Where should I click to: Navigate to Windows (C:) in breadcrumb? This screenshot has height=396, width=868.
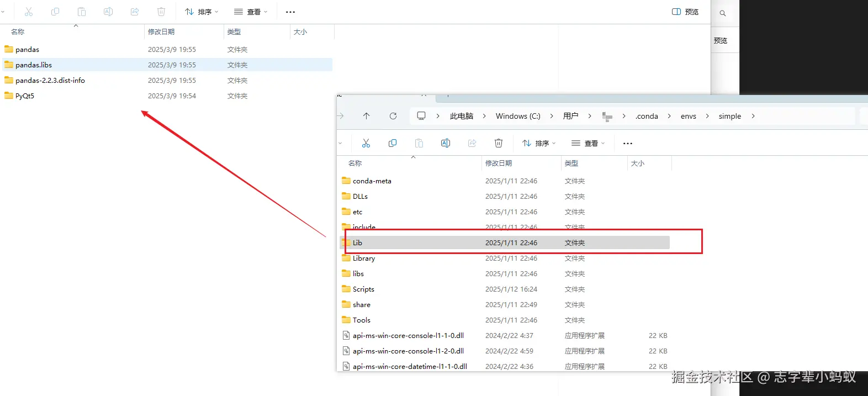click(518, 116)
